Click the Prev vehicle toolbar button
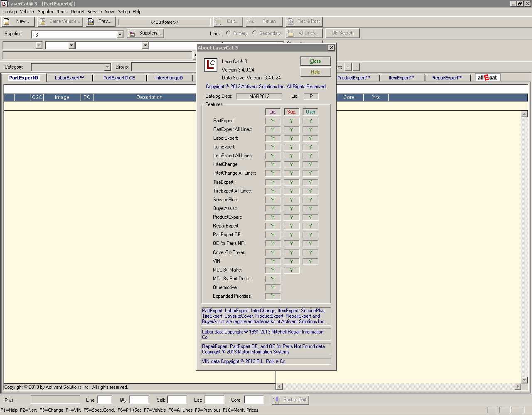532x415 pixels. click(x=100, y=21)
